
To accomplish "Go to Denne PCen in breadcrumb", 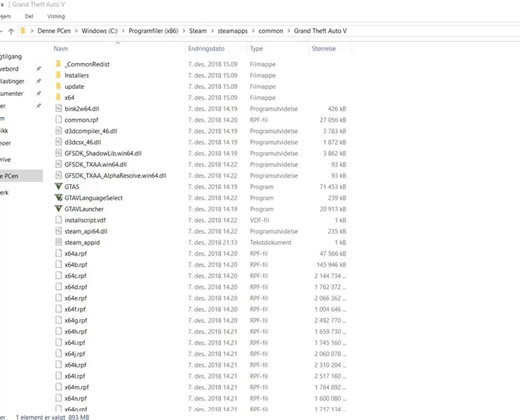I will (54, 31).
